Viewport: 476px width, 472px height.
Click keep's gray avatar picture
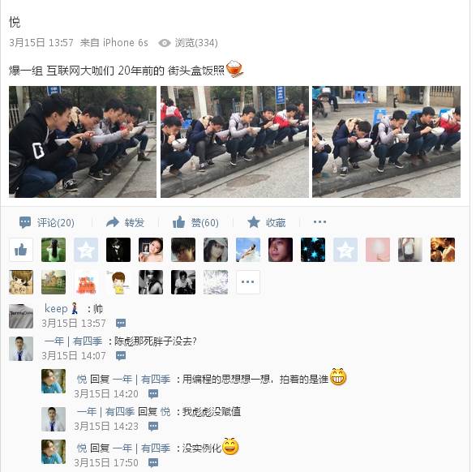pyautogui.click(x=21, y=316)
